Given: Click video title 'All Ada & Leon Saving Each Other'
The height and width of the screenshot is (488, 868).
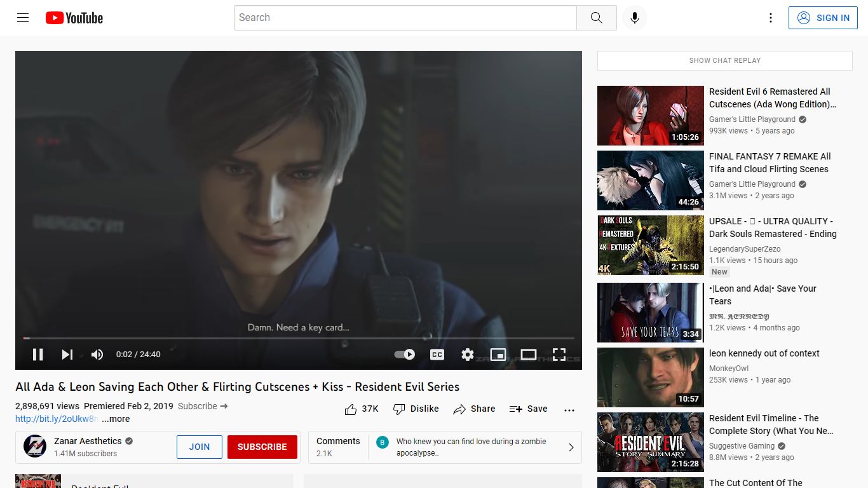Looking at the screenshot, I should click(x=238, y=387).
